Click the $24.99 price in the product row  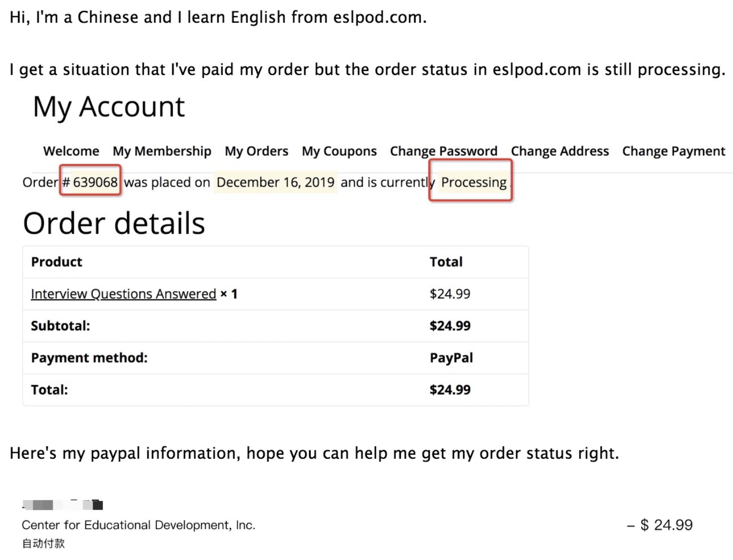tap(450, 294)
